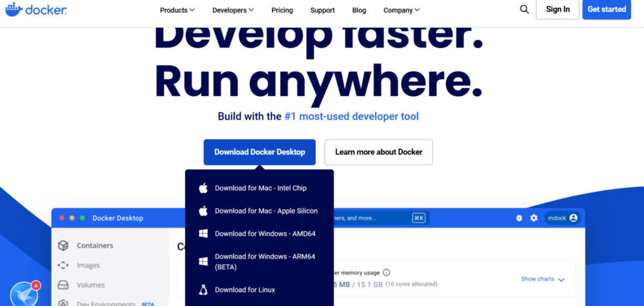Select Download for Mac - Apple Silicon
Image resolution: width=644 pixels, height=306 pixels.
click(x=266, y=211)
